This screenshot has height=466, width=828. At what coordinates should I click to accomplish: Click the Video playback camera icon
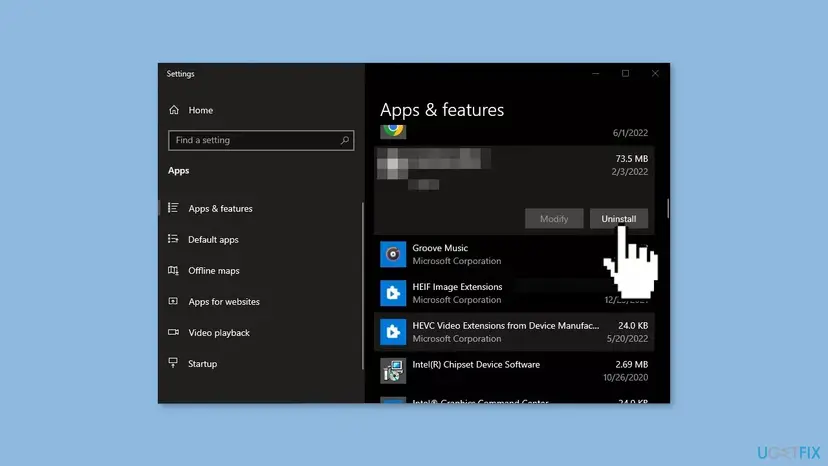click(x=173, y=332)
